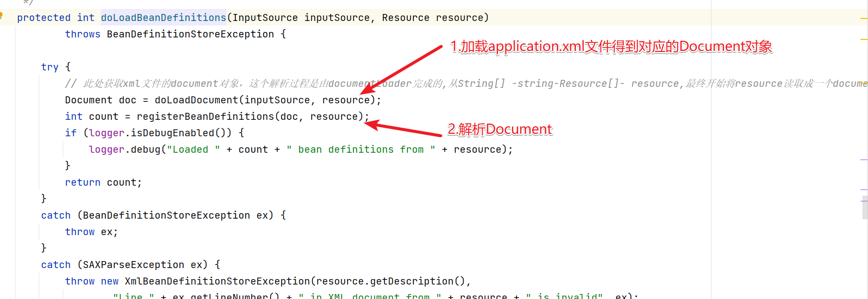Click the "return" keyword
868x299 pixels.
coord(83,182)
